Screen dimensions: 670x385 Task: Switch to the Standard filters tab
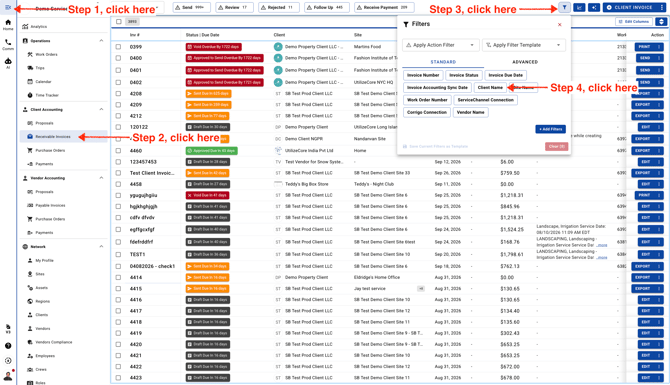(443, 62)
